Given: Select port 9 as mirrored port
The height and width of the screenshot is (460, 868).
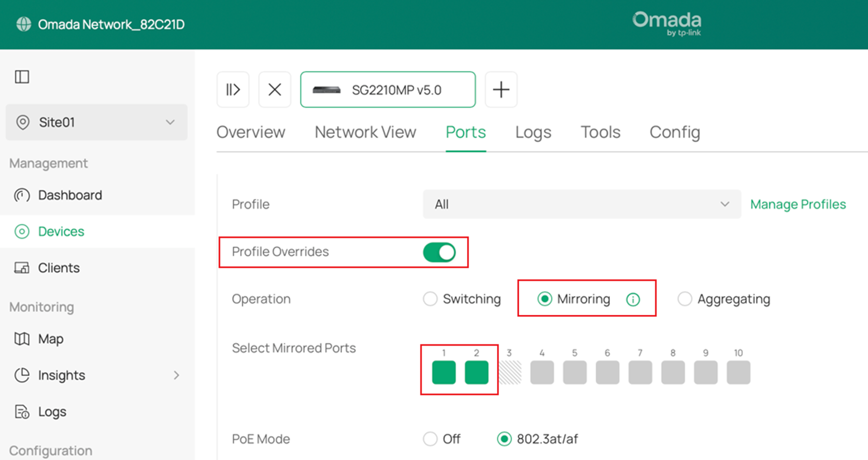Looking at the screenshot, I should (705, 372).
